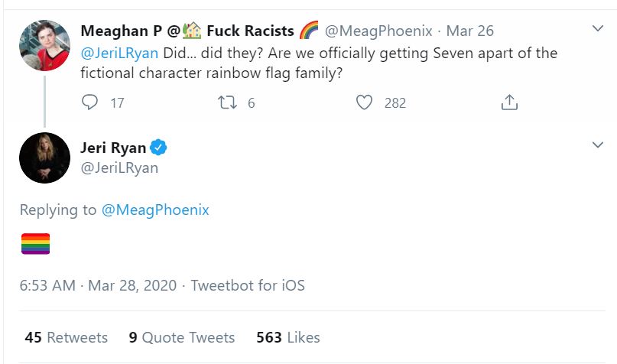Viewport: 617px width, 364px height.
Task: Click the Jeri Ryan display name
Action: click(x=112, y=148)
